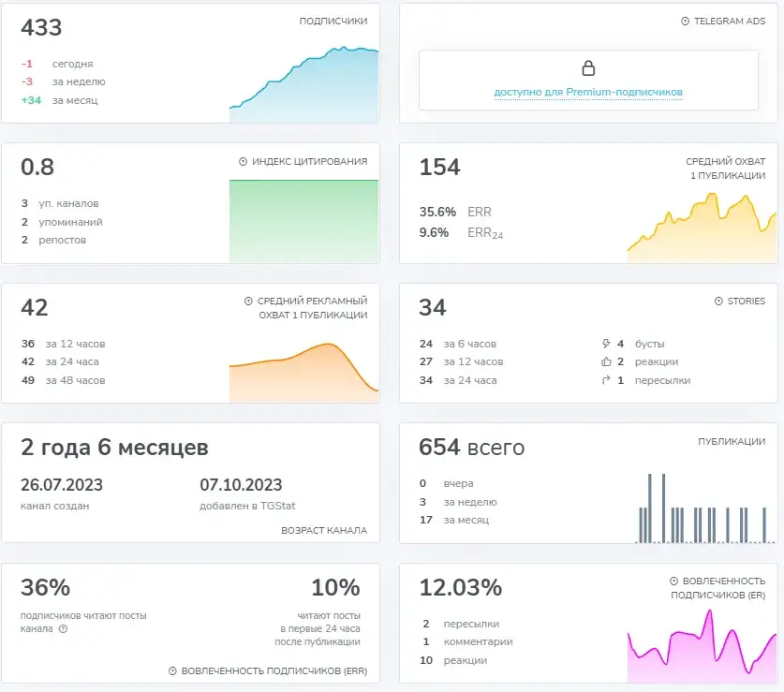784x692 pixels.
Task: Click the magenta engagement rate chart
Action: tap(702, 646)
